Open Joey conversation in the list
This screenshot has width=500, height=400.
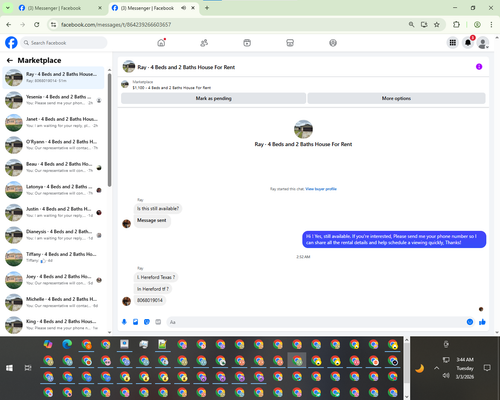coord(53,280)
